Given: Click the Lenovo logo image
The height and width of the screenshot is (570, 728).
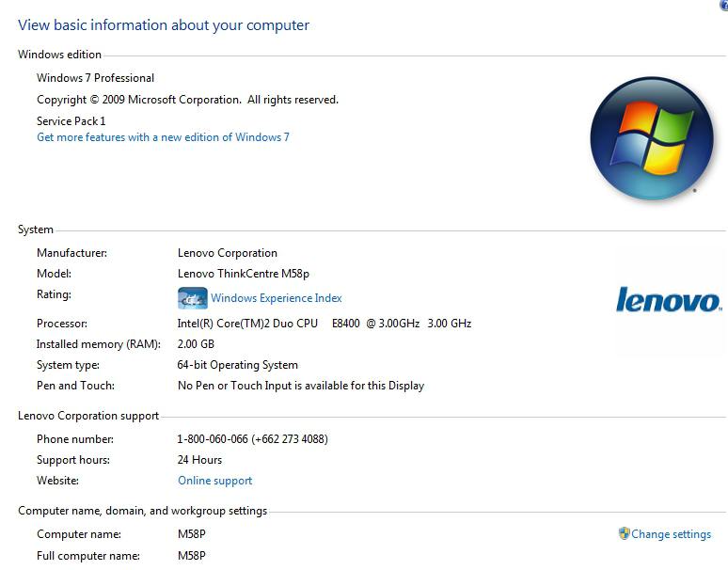Looking at the screenshot, I should [669, 300].
